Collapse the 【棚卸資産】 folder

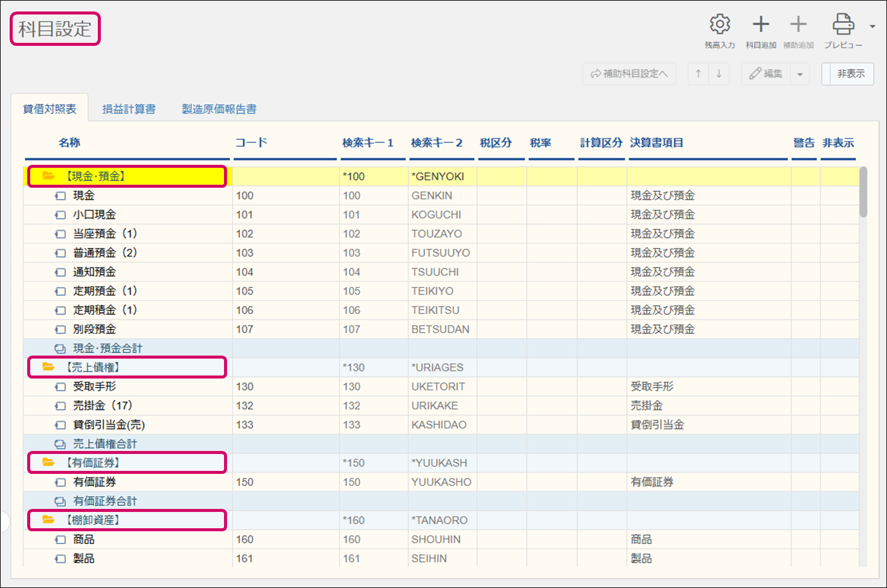(x=48, y=520)
